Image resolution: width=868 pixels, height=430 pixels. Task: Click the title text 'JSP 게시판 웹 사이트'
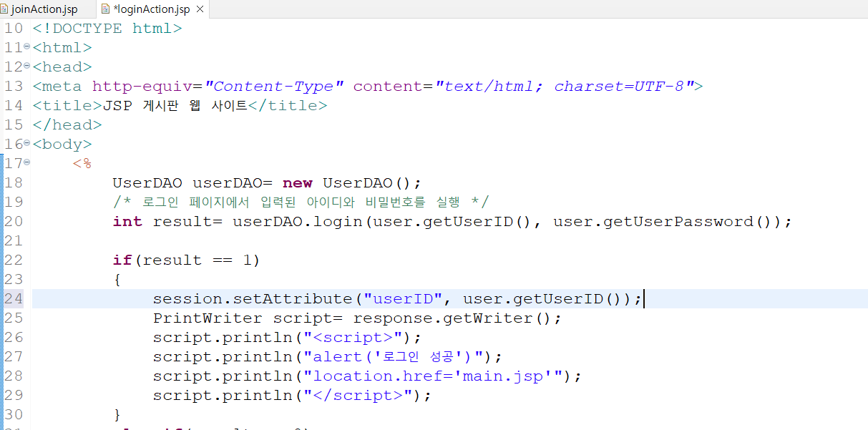pos(175,106)
